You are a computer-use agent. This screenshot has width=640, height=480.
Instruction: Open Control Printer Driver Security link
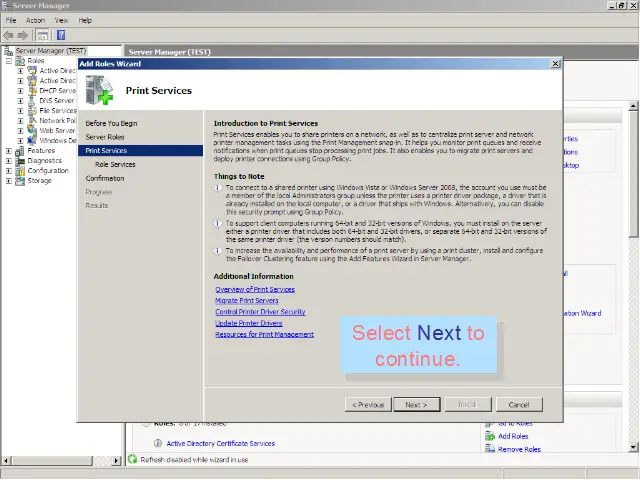click(x=260, y=312)
